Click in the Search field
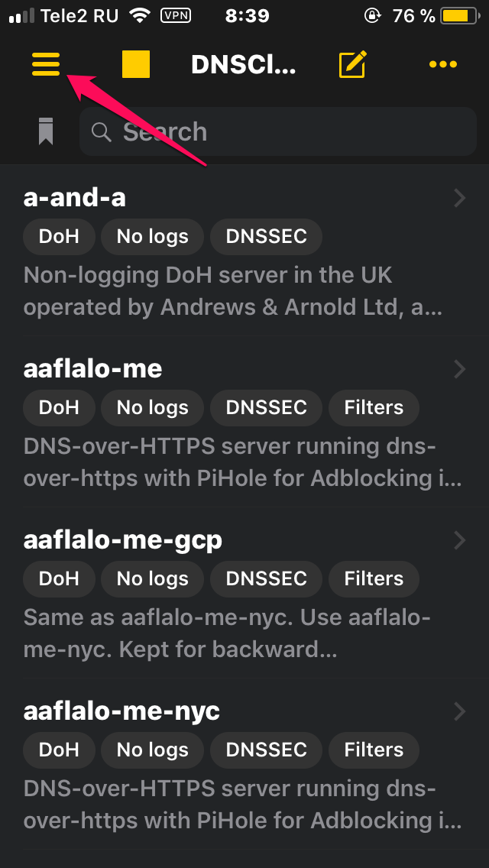489x868 pixels. 278,131
